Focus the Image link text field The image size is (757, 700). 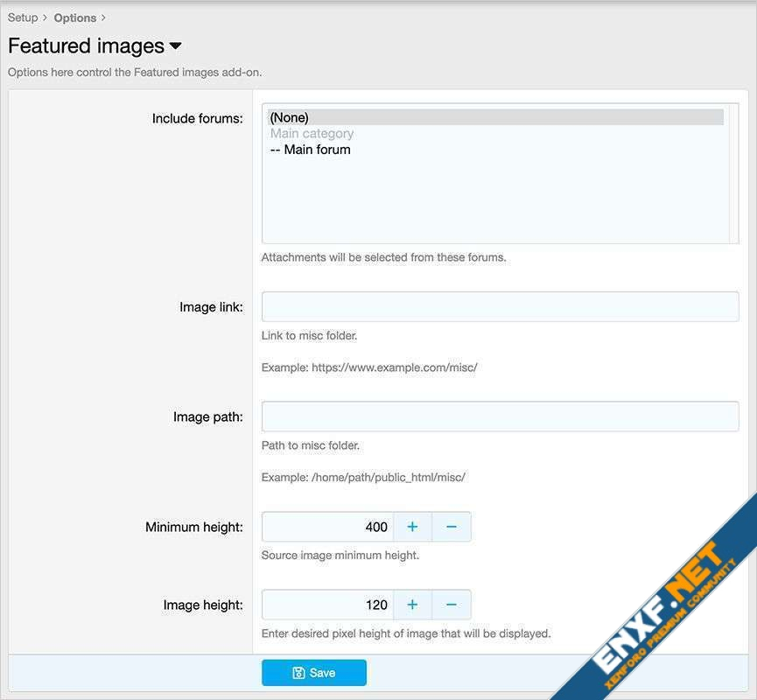[x=500, y=307]
